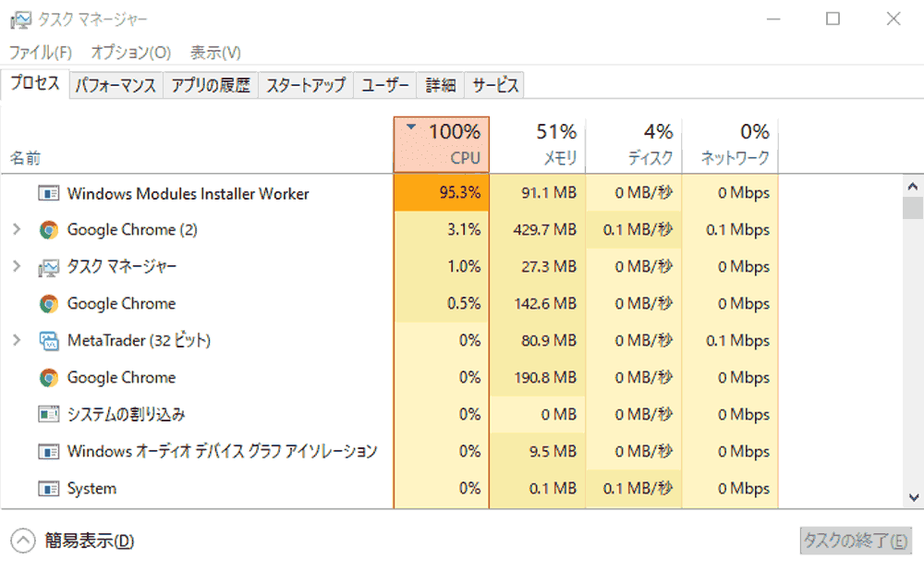The width and height of the screenshot is (924, 573).
Task: Select Windows オーディオ デバイス グラフ アイソレーション name
Action: (x=222, y=452)
